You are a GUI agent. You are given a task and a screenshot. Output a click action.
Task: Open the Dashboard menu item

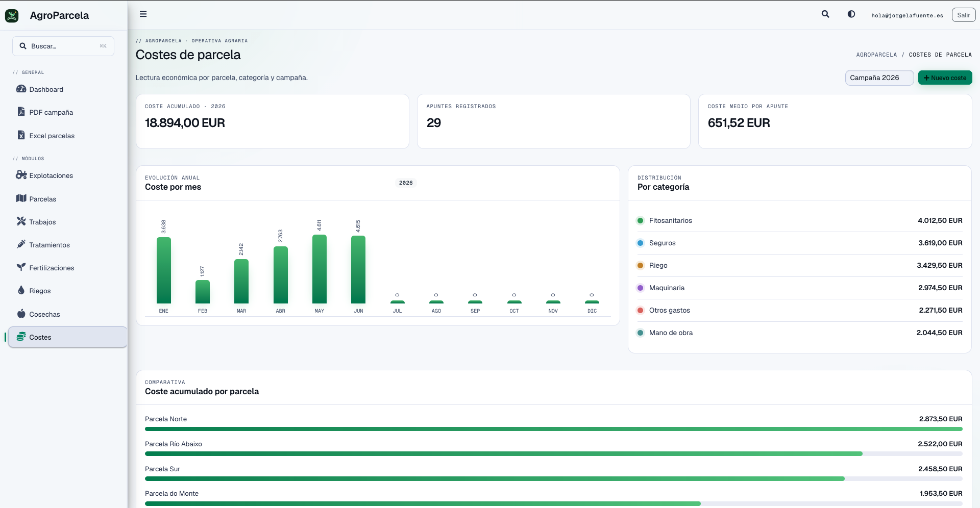[67, 89]
